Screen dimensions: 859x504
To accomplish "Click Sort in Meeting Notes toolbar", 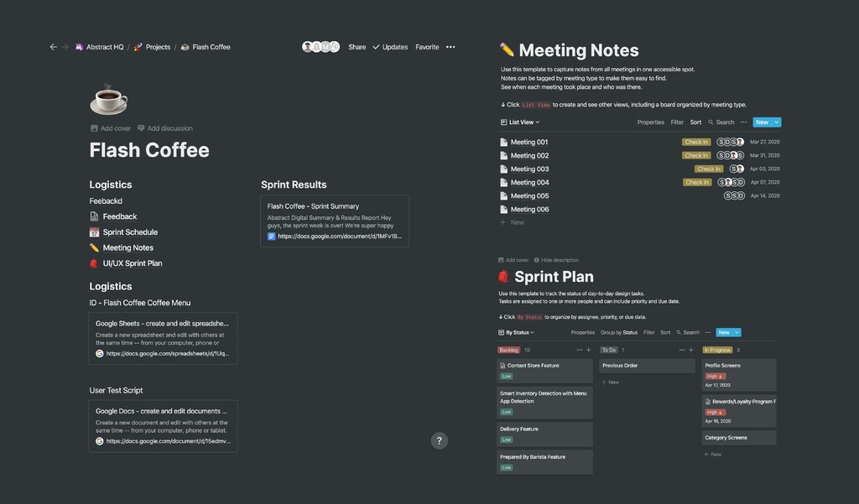I will click(695, 122).
